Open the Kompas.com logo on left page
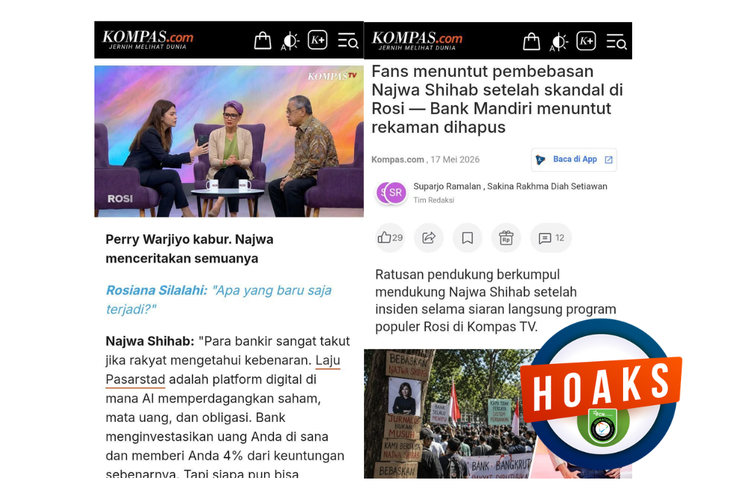Viewport: 750px width, 500px height. (147, 39)
